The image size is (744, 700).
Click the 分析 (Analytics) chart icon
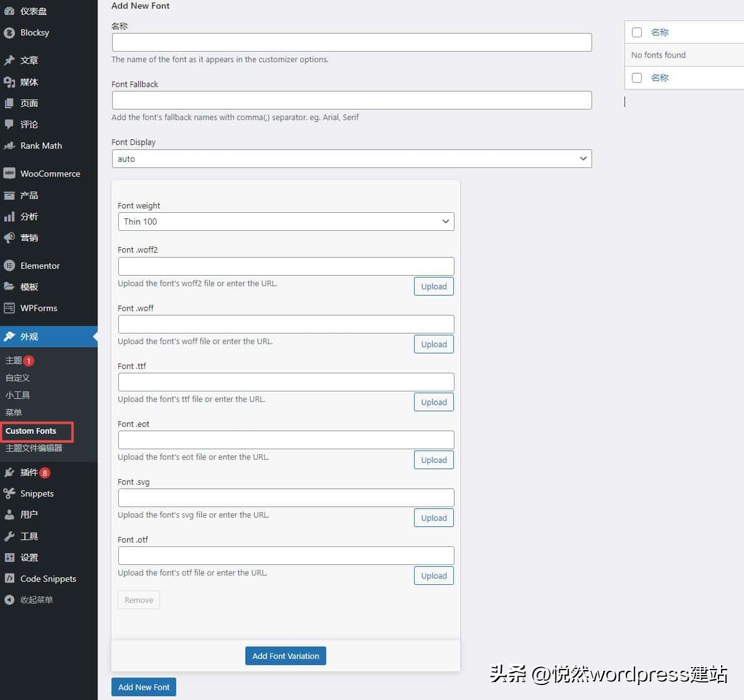click(9, 217)
